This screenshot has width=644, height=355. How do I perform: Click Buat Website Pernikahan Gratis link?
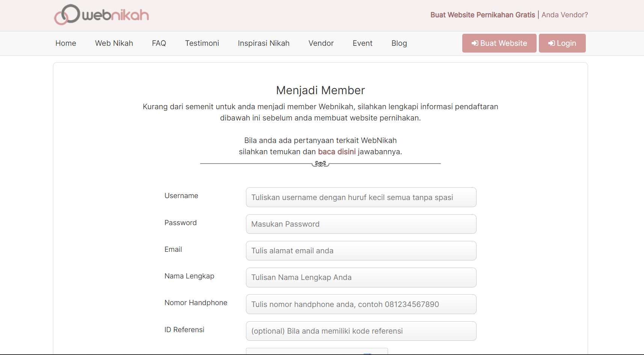pyautogui.click(x=483, y=15)
